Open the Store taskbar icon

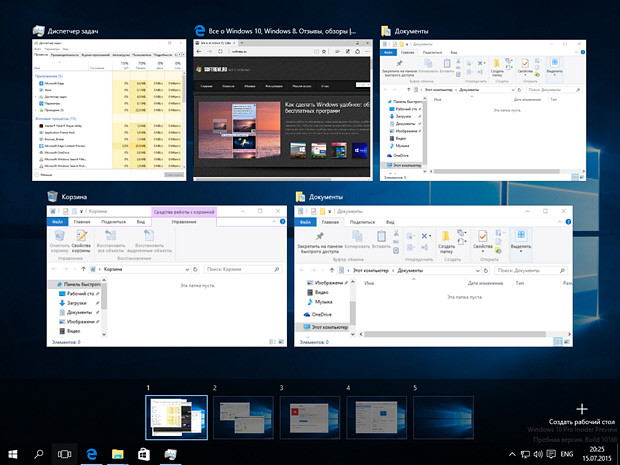click(144, 454)
